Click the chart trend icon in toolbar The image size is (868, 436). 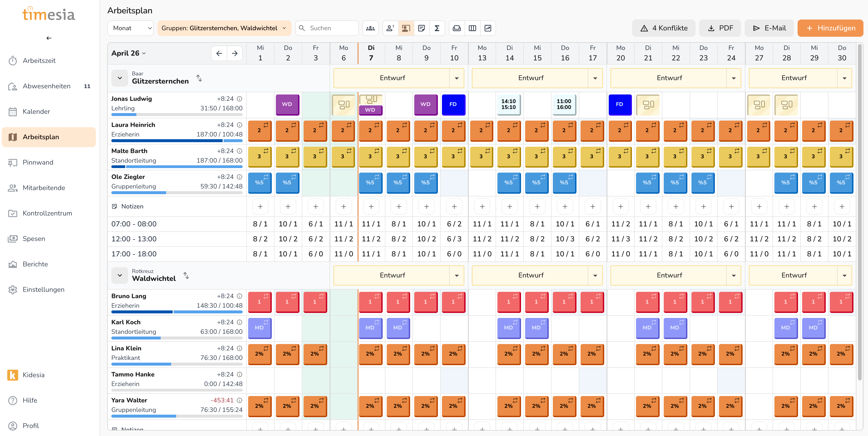[488, 28]
